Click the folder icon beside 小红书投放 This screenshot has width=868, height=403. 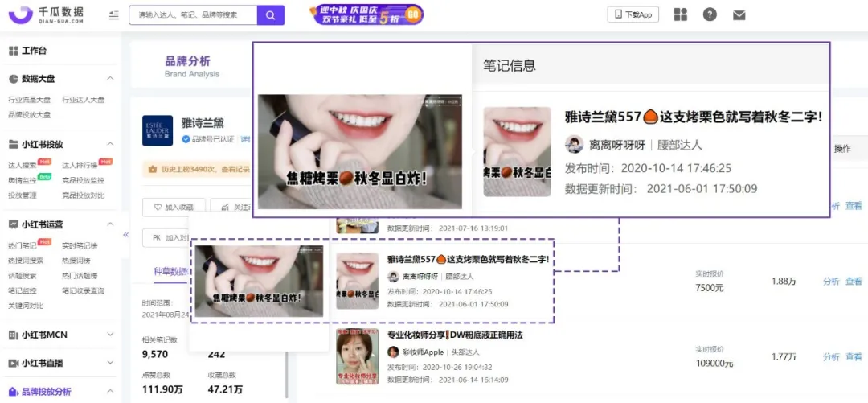pos(14,144)
